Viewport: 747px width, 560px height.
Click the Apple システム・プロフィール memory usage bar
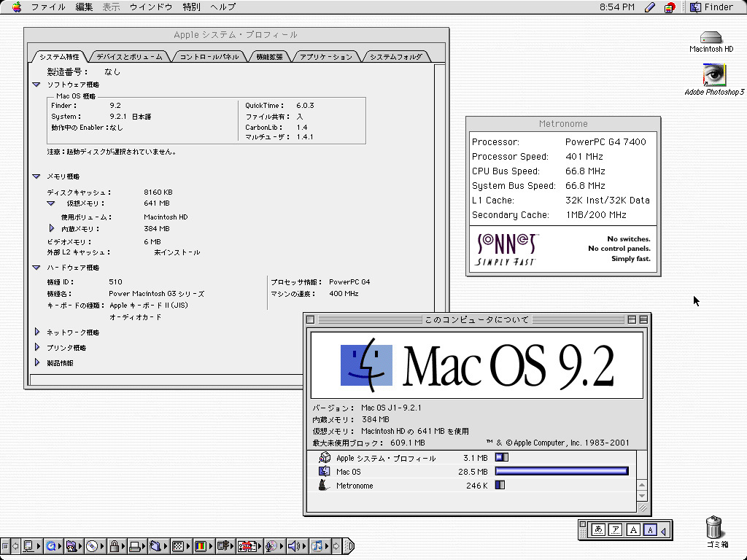(502, 458)
